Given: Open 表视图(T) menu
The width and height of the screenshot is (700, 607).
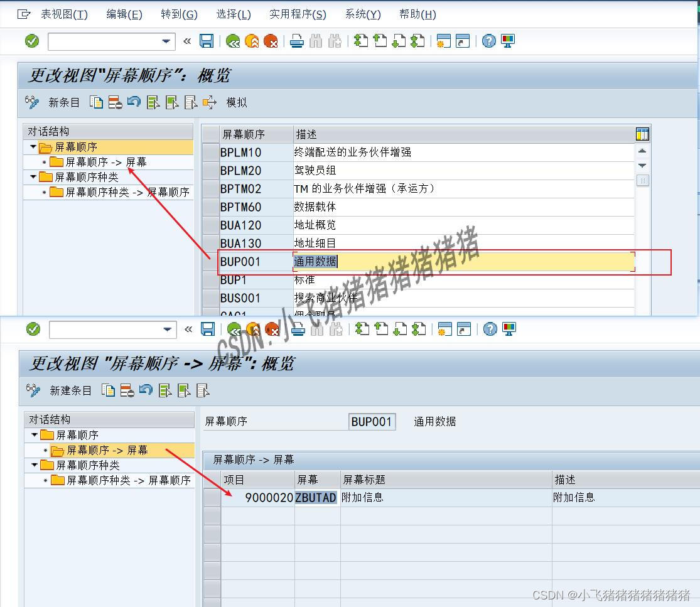Looking at the screenshot, I should pos(64,14).
